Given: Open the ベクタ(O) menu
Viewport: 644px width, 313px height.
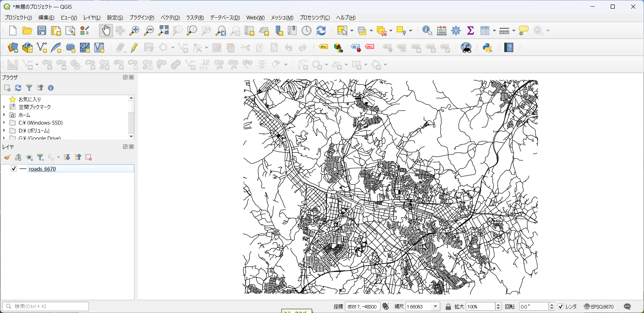Looking at the screenshot, I should pyautogui.click(x=170, y=18).
